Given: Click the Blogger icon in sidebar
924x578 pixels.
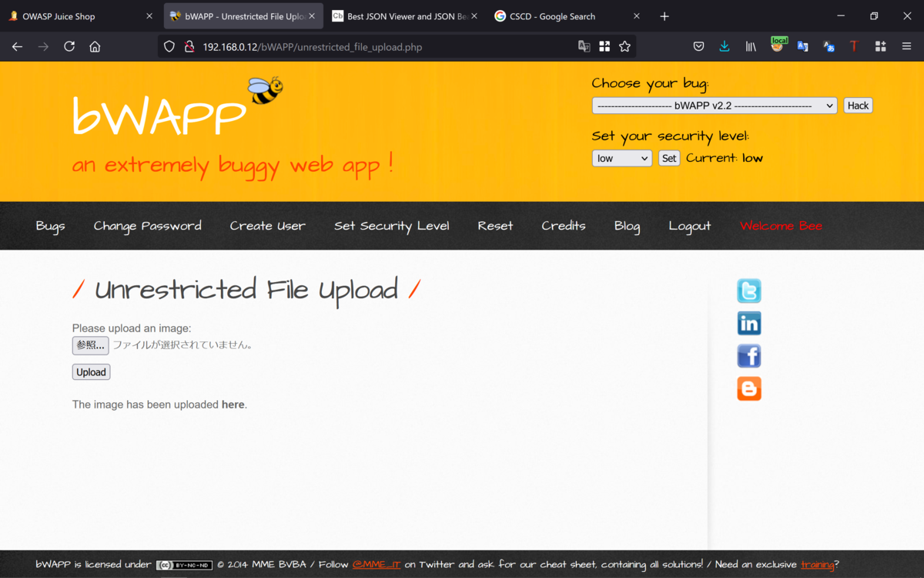Looking at the screenshot, I should [748, 388].
